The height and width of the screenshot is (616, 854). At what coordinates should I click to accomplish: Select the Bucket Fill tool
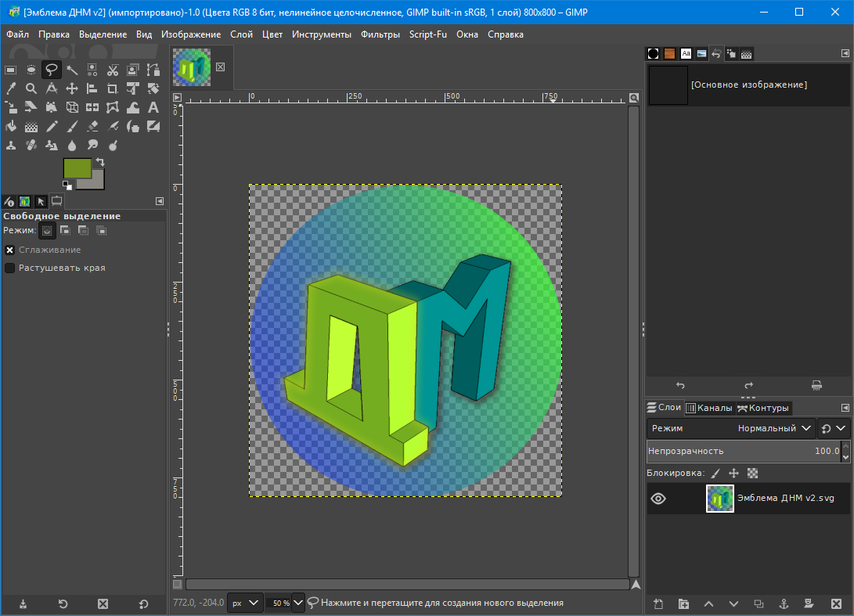click(x=10, y=127)
